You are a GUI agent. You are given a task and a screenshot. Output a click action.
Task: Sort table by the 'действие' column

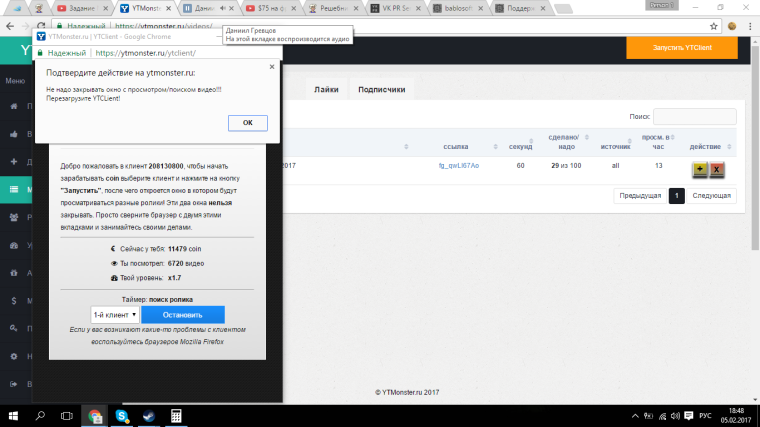[x=711, y=144]
